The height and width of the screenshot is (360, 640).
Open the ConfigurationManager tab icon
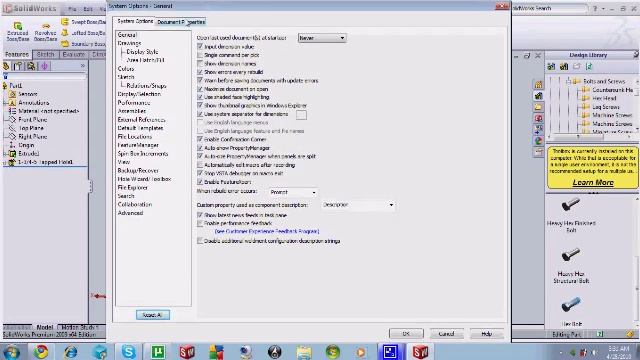coord(31,66)
